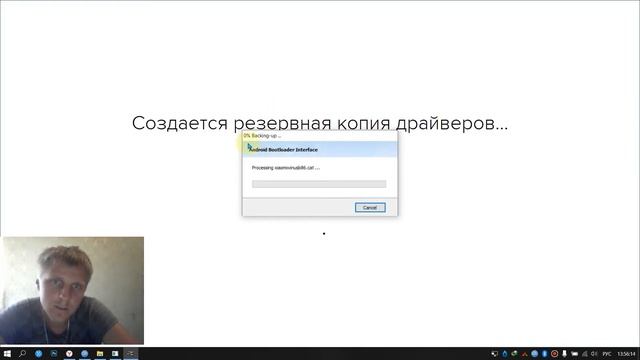The width and height of the screenshot is (640, 360).
Task: Click 'Создается резервная копия драйверов' heading
Action: tap(320, 123)
